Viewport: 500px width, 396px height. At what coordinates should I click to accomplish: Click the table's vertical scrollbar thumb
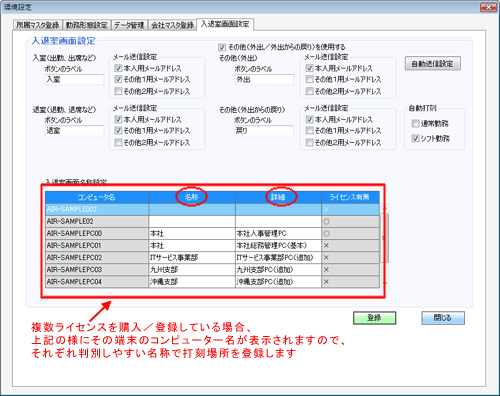tap(385, 238)
